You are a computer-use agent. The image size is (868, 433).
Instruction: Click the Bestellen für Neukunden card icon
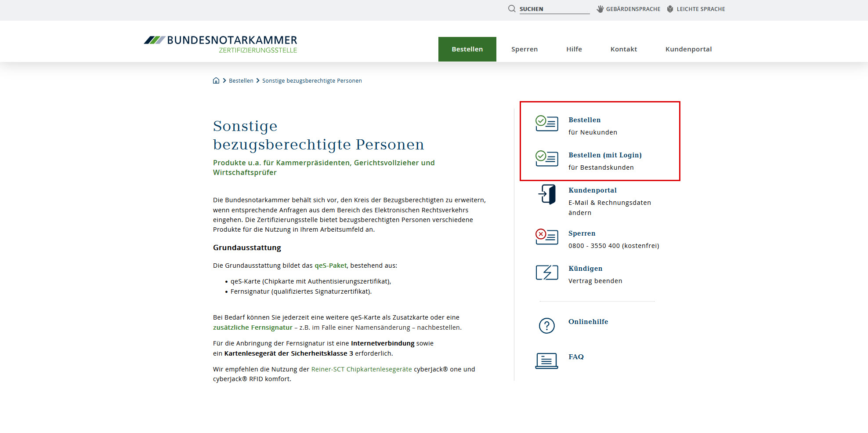pyautogui.click(x=546, y=124)
